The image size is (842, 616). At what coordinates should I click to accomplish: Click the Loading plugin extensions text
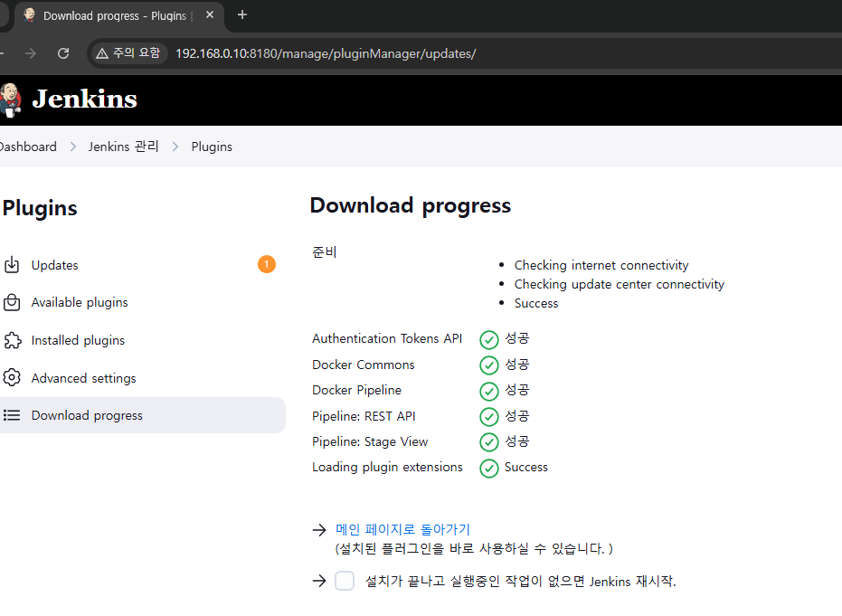(x=387, y=468)
